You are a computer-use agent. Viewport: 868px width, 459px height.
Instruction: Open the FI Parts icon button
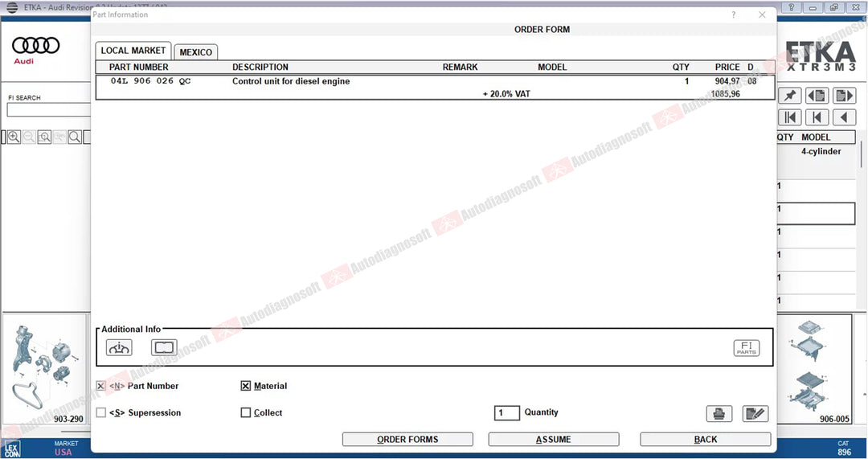pyautogui.click(x=746, y=348)
